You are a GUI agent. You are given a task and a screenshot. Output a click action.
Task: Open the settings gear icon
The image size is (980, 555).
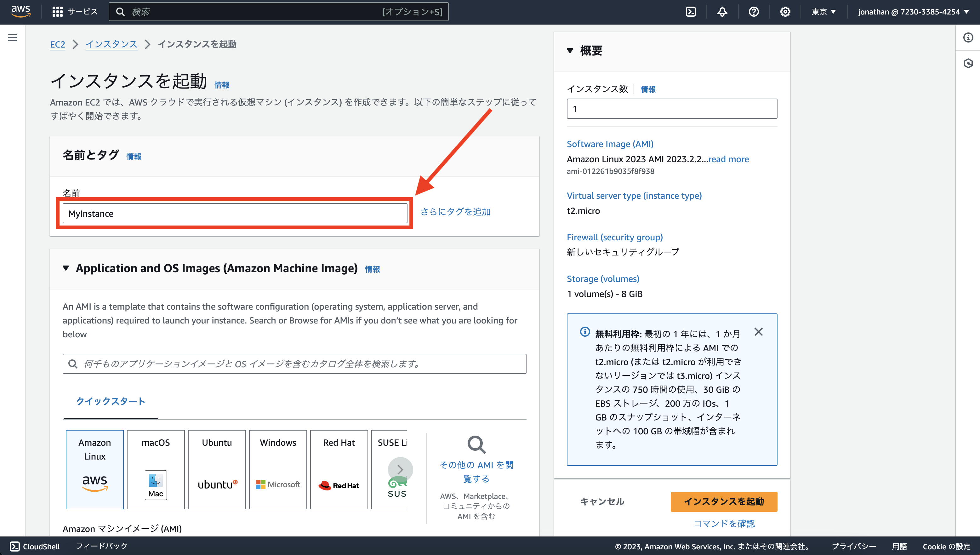point(785,11)
